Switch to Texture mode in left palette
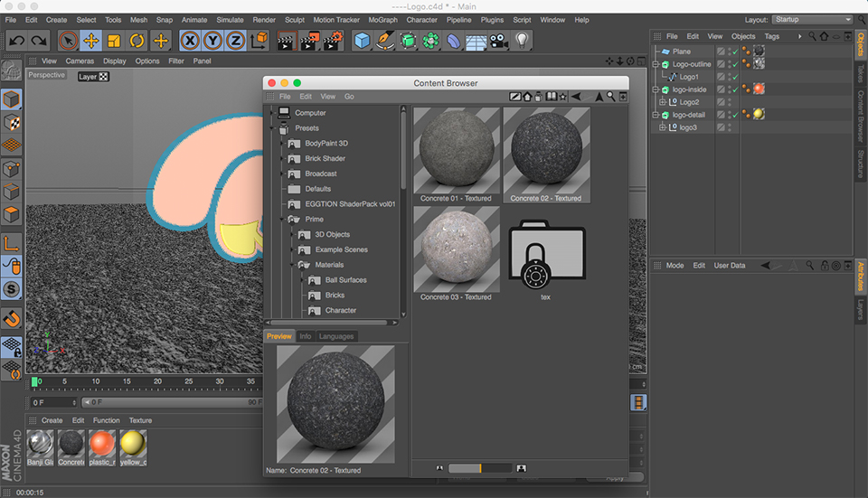868x498 pixels. (11, 123)
